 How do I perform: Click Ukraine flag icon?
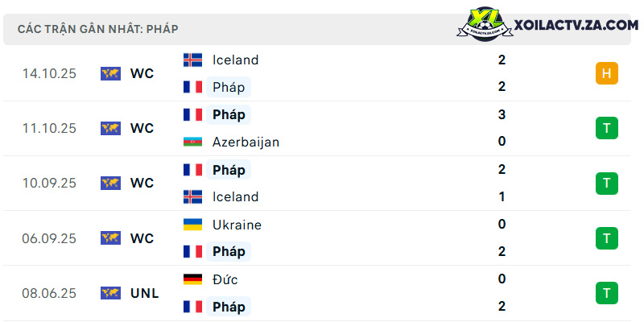(192, 225)
